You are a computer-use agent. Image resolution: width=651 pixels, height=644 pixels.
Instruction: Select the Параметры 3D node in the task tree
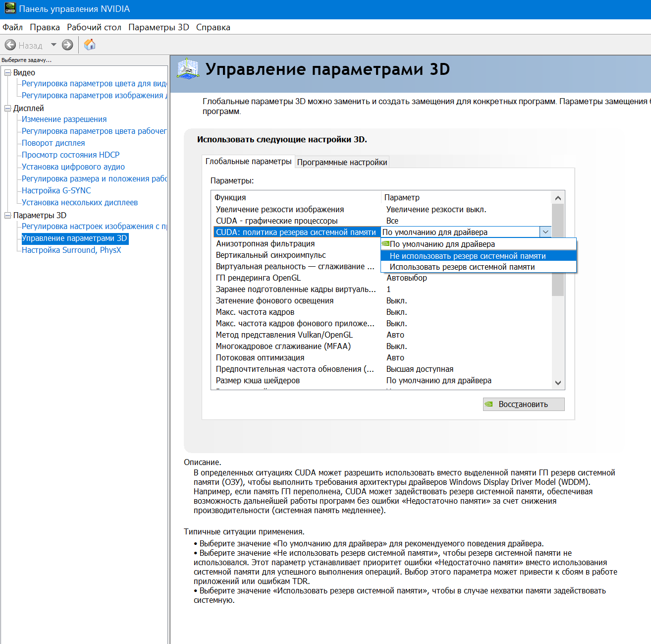pyautogui.click(x=40, y=216)
